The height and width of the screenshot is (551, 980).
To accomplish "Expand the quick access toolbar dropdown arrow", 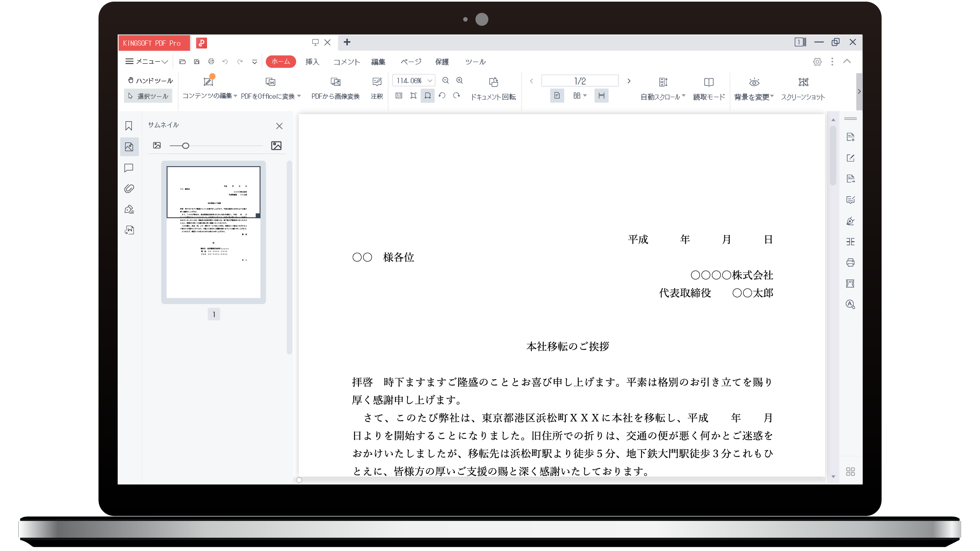I will point(254,62).
